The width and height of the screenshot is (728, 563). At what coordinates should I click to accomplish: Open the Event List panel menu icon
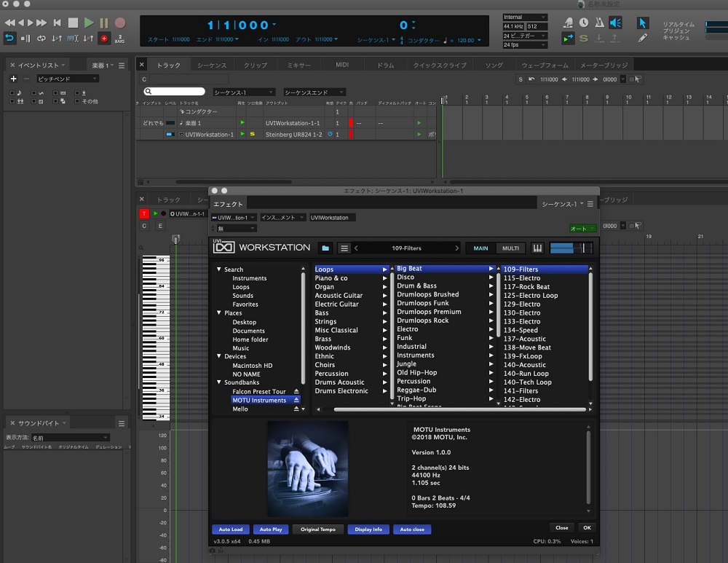[122, 66]
